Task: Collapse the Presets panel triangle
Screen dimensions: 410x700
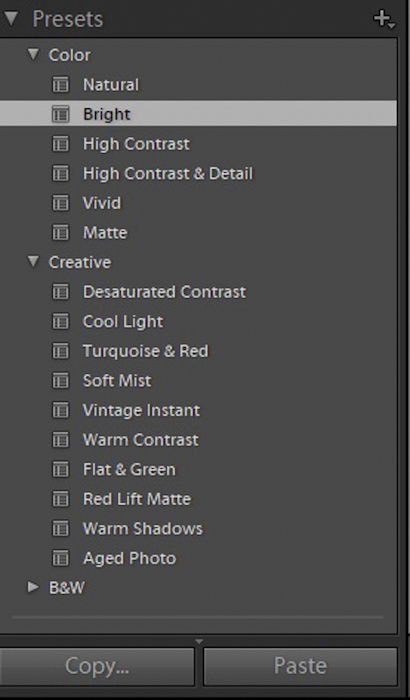Action: pyautogui.click(x=10, y=19)
